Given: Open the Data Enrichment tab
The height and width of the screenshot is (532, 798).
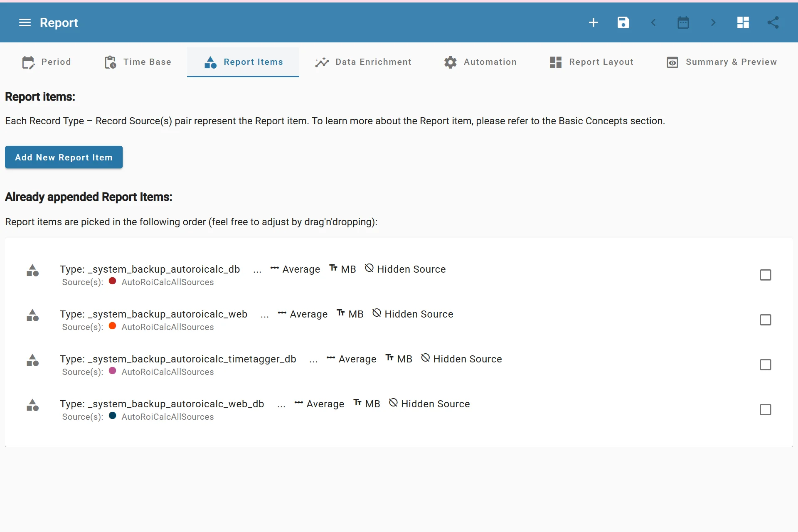Looking at the screenshot, I should click(x=363, y=62).
